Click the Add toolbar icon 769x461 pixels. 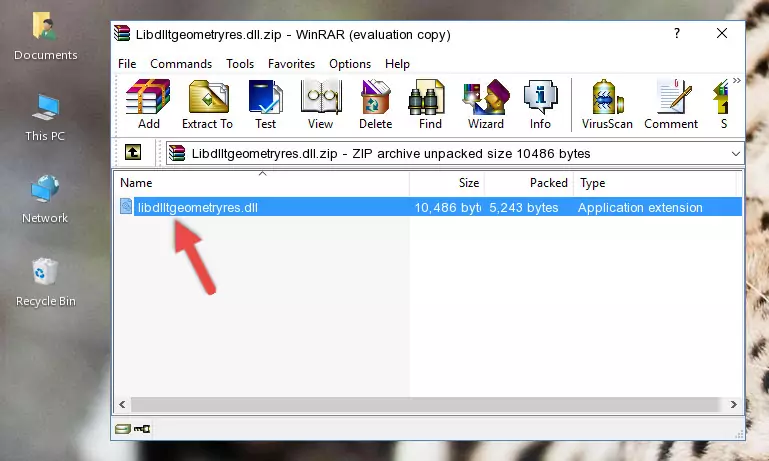(148, 104)
